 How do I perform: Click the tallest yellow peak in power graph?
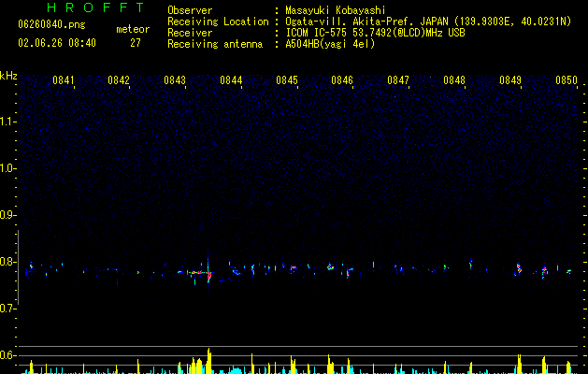[208, 361]
